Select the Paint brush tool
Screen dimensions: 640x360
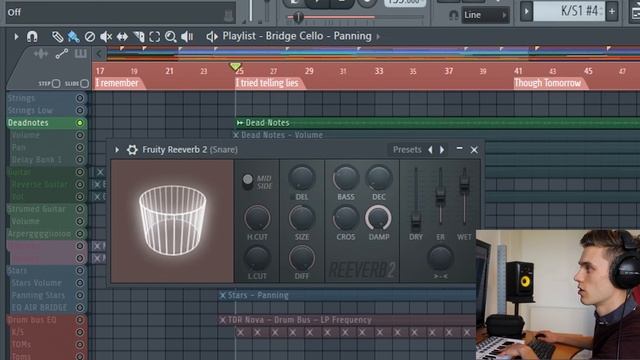[x=73, y=37]
